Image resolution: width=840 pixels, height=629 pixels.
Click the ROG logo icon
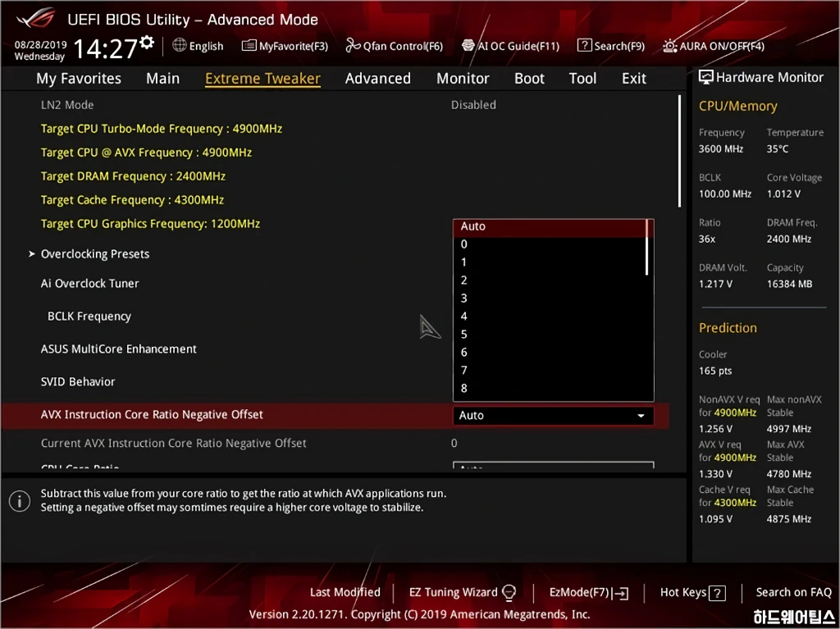pyautogui.click(x=36, y=19)
